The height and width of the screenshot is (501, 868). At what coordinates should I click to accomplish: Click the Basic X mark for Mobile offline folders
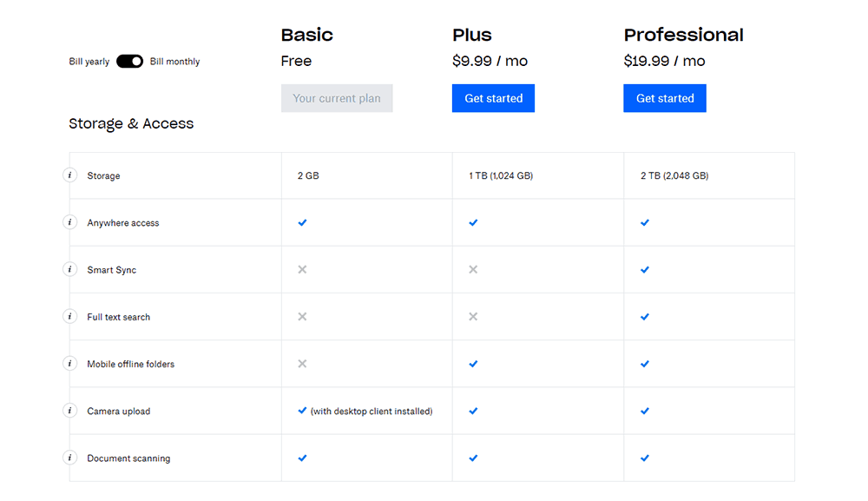(x=302, y=364)
